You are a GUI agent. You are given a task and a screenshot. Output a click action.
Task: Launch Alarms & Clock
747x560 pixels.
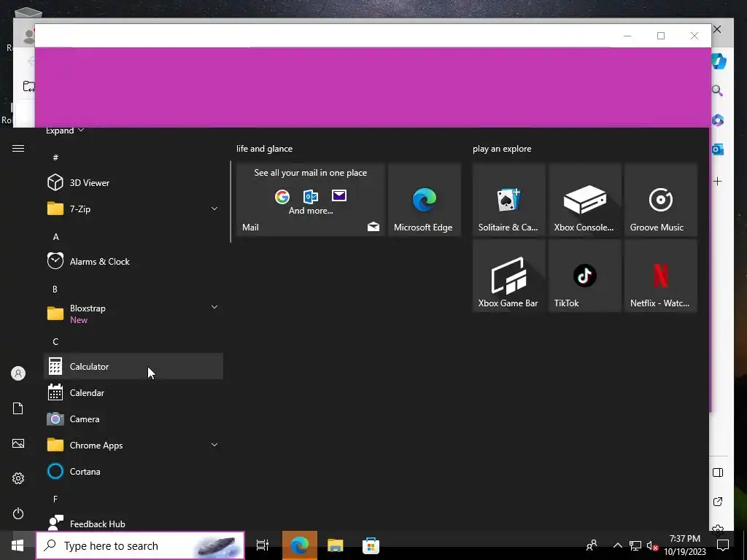(x=133, y=262)
